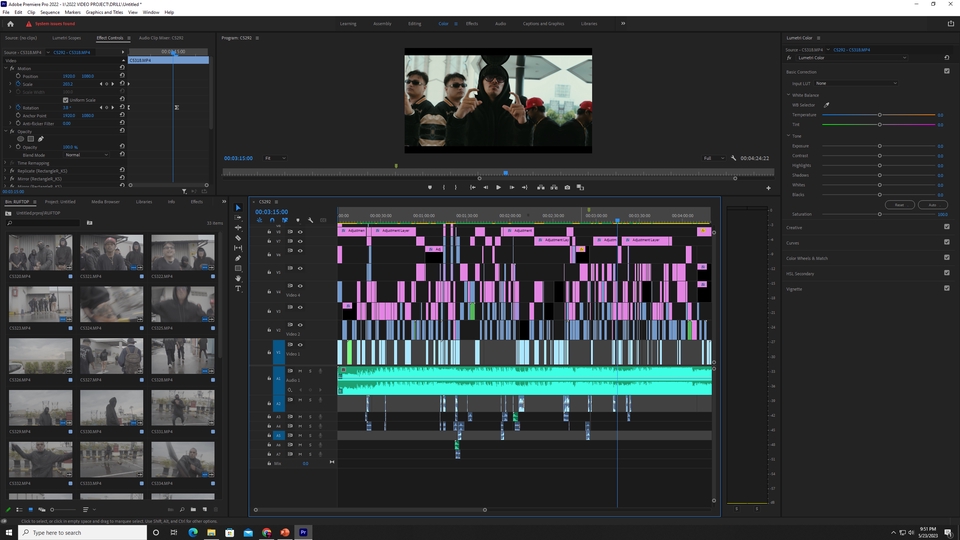Open timeline display settings wrench
The width and height of the screenshot is (960, 540).
310,220
